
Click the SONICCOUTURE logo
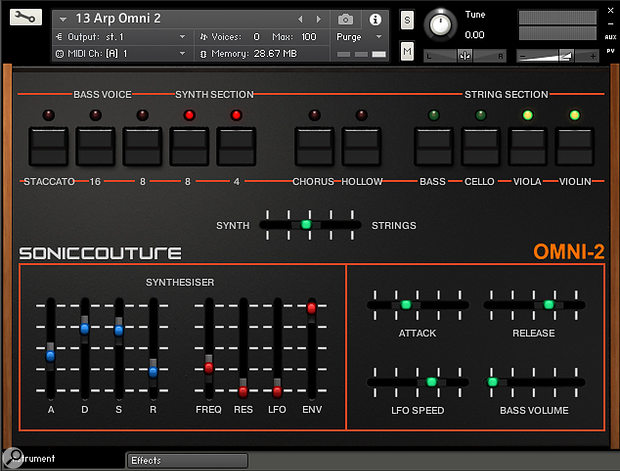click(100, 253)
